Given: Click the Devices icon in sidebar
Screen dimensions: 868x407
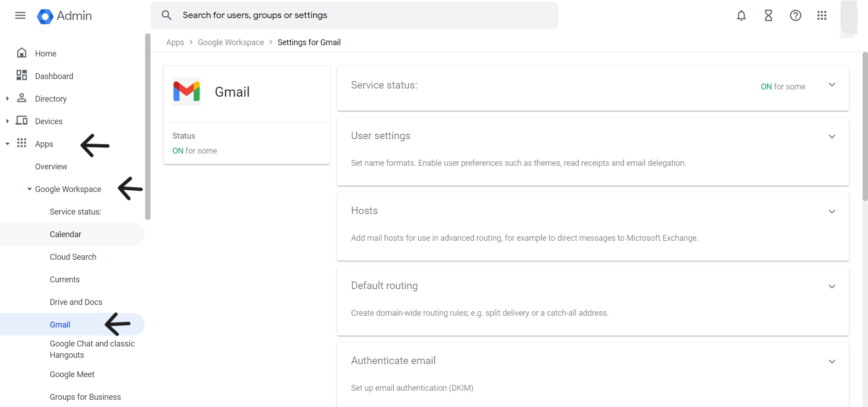Looking at the screenshot, I should coord(22,121).
